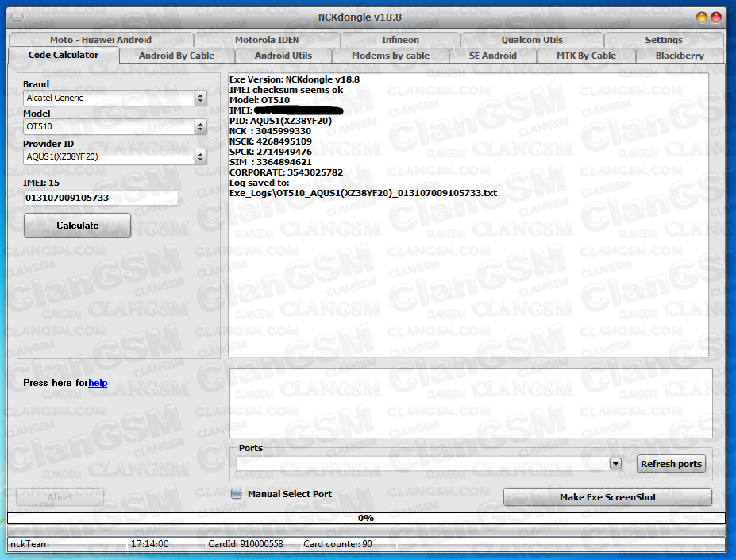This screenshot has width=736, height=560.
Task: Expand the Model dropdown showing OT510
Action: pyautogui.click(x=201, y=126)
